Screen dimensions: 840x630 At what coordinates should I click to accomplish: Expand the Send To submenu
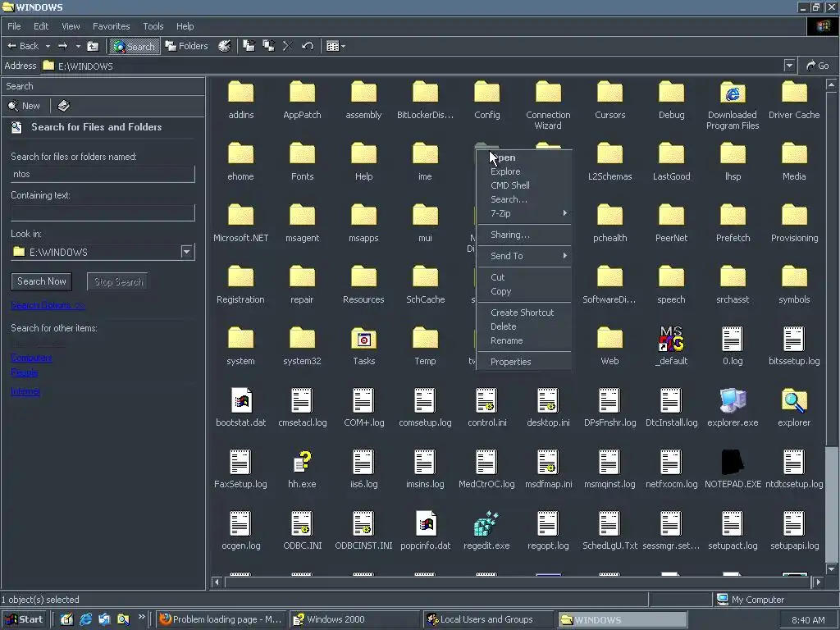coord(524,256)
